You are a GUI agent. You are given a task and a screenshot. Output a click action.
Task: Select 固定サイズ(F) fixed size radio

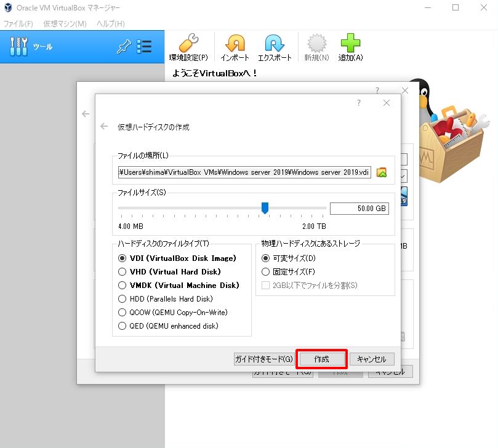(265, 272)
